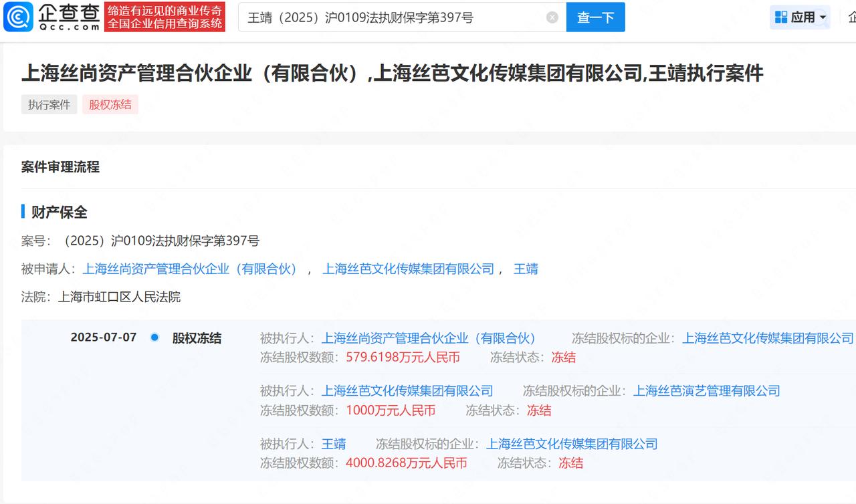This screenshot has width=856, height=504.
Task: Open the 应用 menu
Action: [x=802, y=17]
